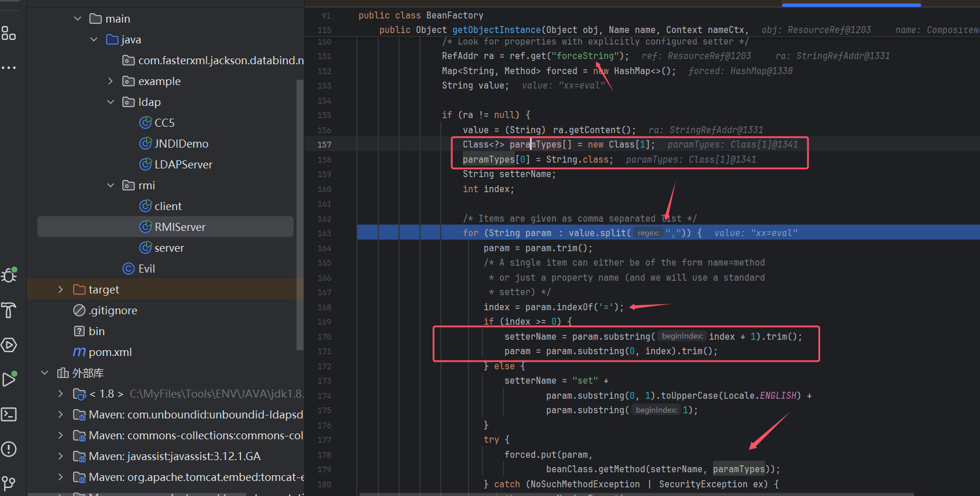Image resolution: width=980 pixels, height=496 pixels.
Task: Open the Git tool window
Action: [9, 483]
